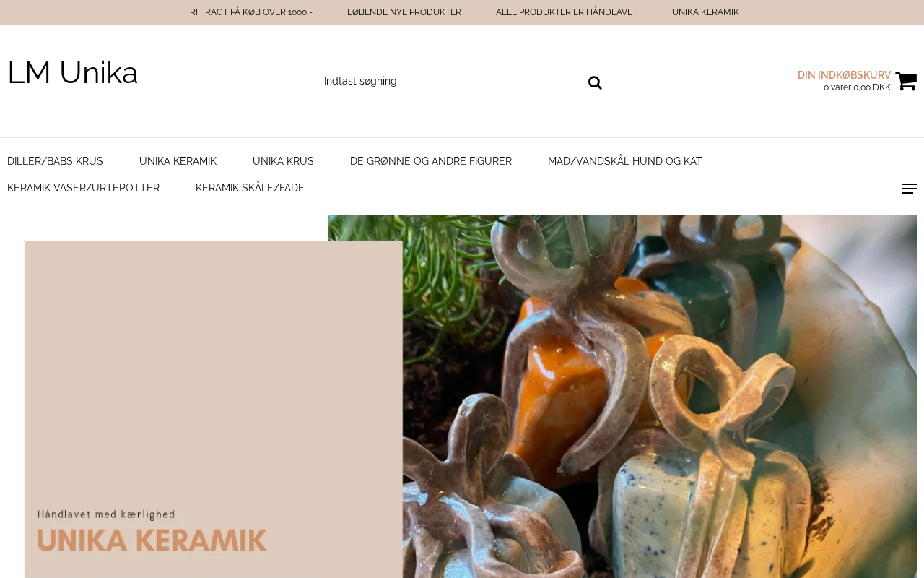Screen dimensions: 924x578
Task: Open Unika Keramik menu item
Action: coord(178,161)
